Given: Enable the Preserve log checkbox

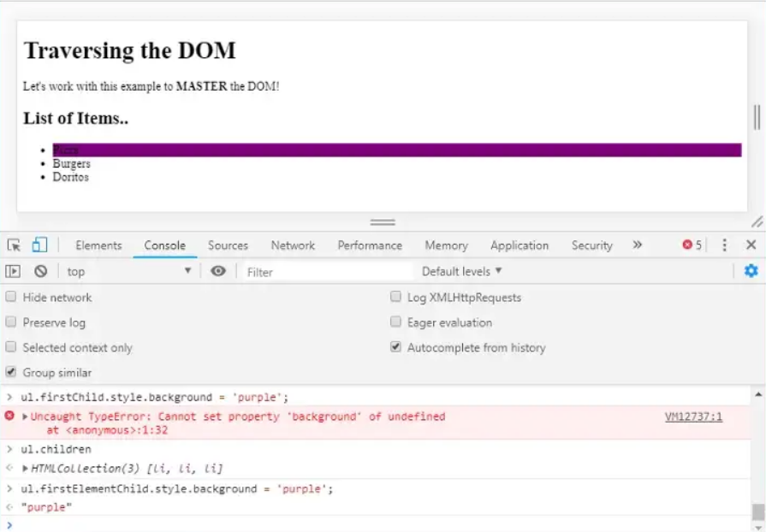Looking at the screenshot, I should pos(11,322).
